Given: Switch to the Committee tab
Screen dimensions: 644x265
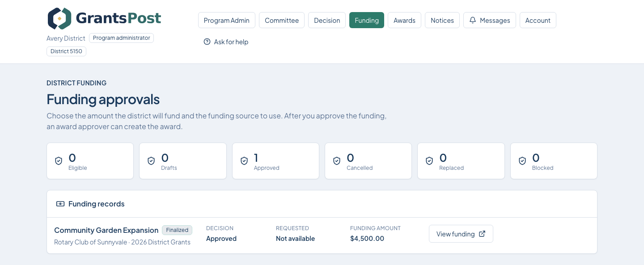Looking at the screenshot, I should point(282,20).
